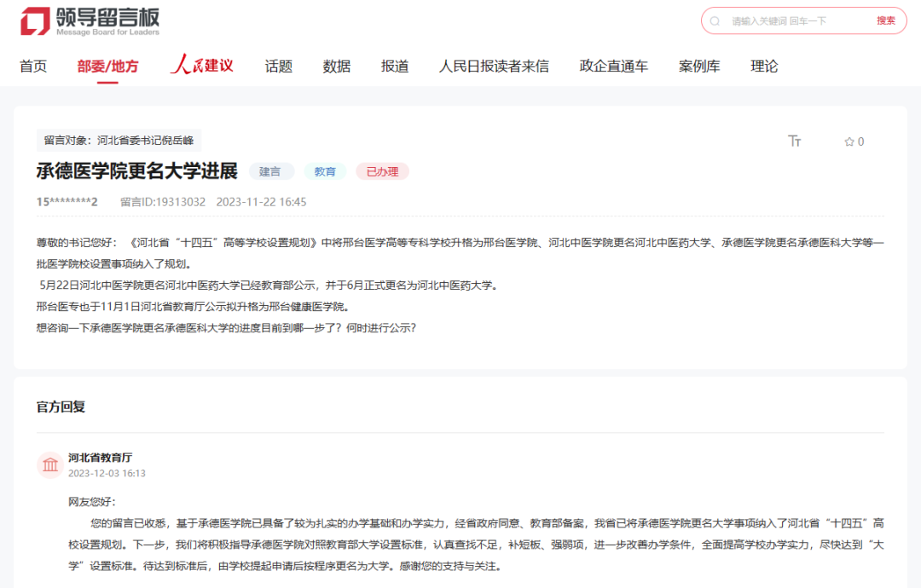Open the 话题 menu item

click(x=278, y=66)
